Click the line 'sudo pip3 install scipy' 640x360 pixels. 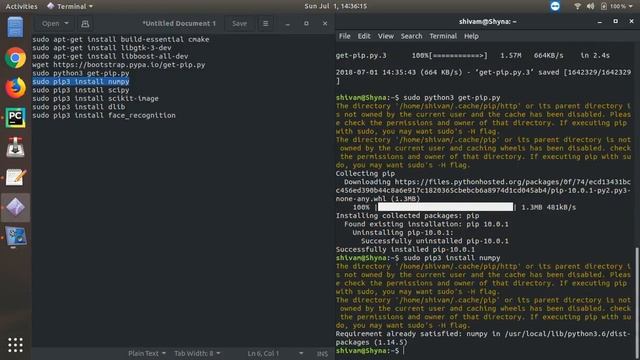[x=81, y=90]
